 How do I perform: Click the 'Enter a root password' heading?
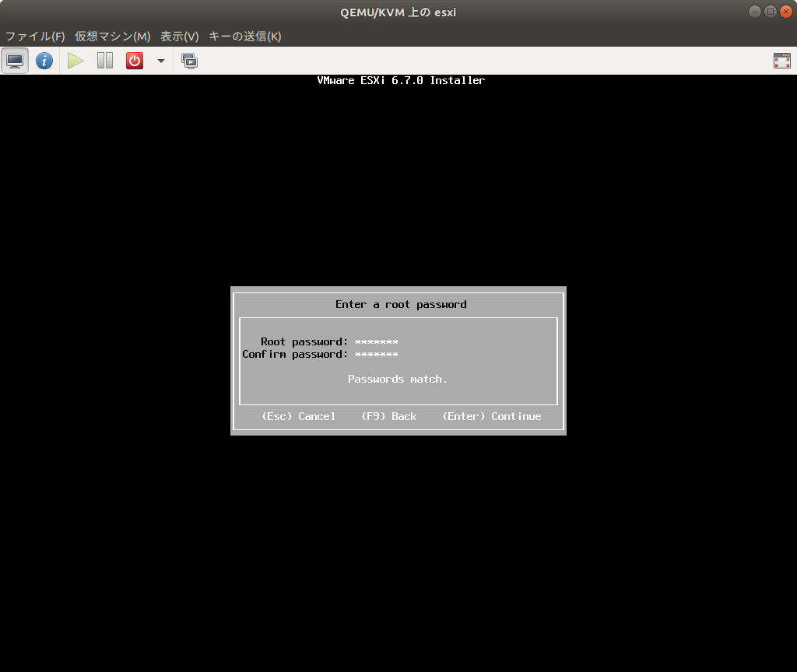401,305
